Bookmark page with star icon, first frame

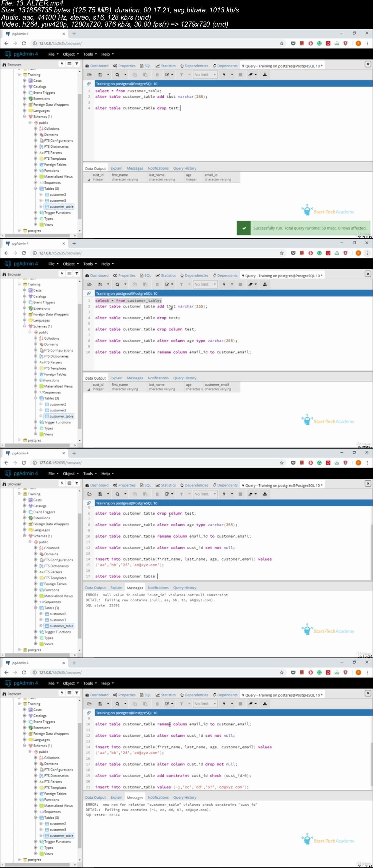pos(282,43)
